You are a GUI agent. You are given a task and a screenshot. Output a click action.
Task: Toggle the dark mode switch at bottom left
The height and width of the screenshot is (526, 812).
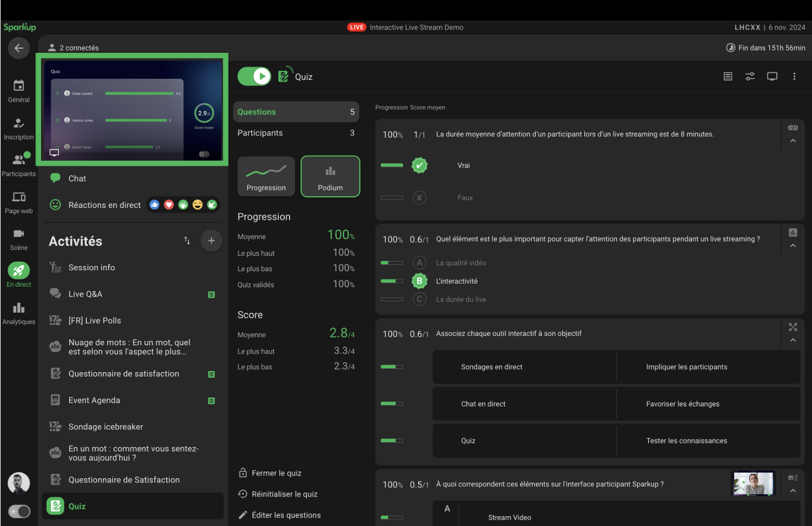(19, 511)
